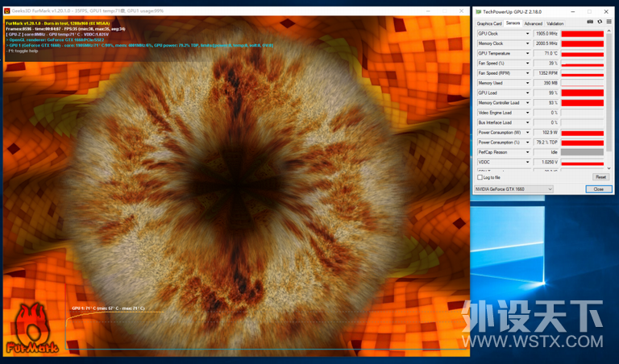The image size is (619, 364).
Task: Open the Power Consumption (%) dropdown
Action: pos(527,143)
